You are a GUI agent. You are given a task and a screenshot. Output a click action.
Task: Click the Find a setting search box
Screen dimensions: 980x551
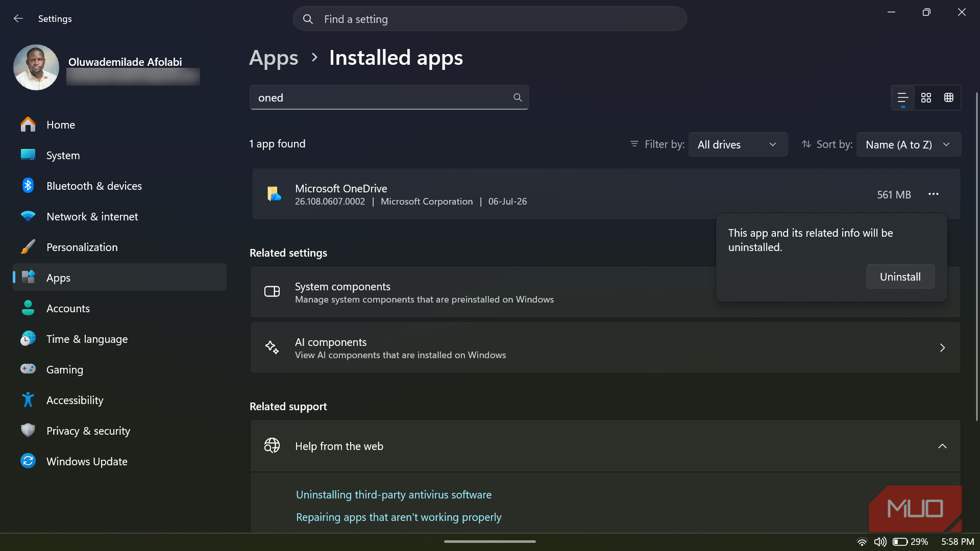click(489, 19)
